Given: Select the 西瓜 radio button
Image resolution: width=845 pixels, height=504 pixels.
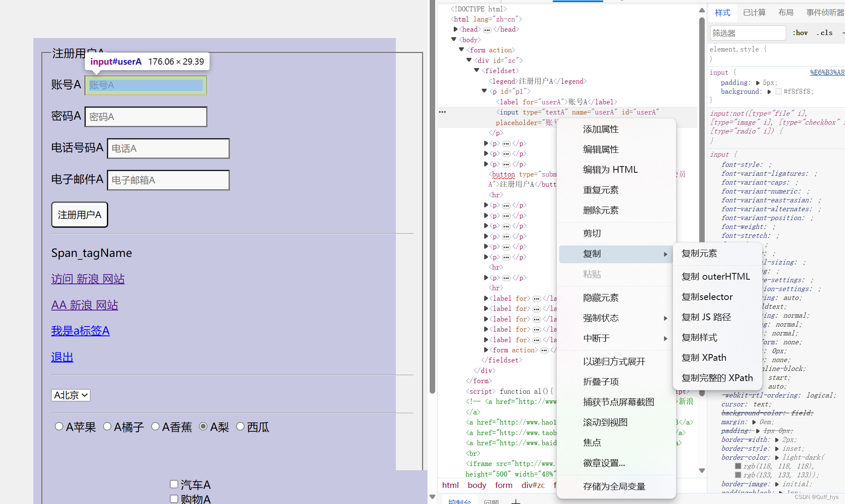Looking at the screenshot, I should [240, 427].
